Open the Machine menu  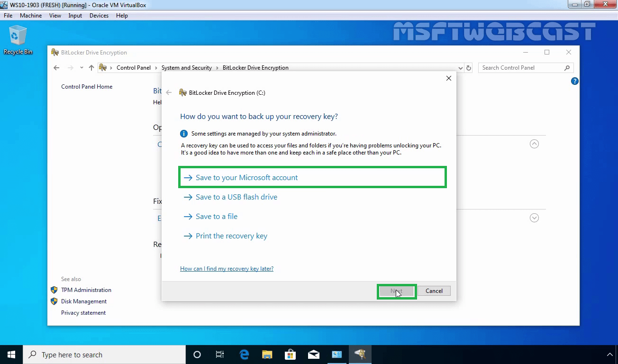click(x=31, y=15)
